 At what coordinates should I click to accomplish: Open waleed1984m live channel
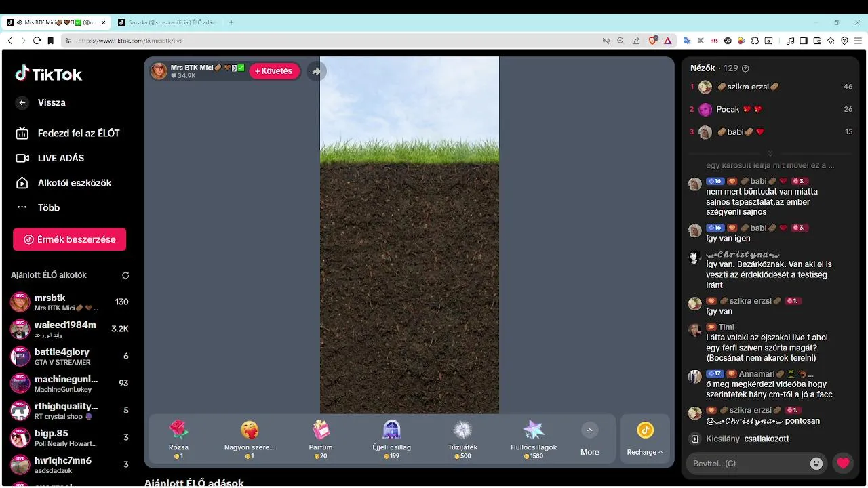tap(70, 329)
